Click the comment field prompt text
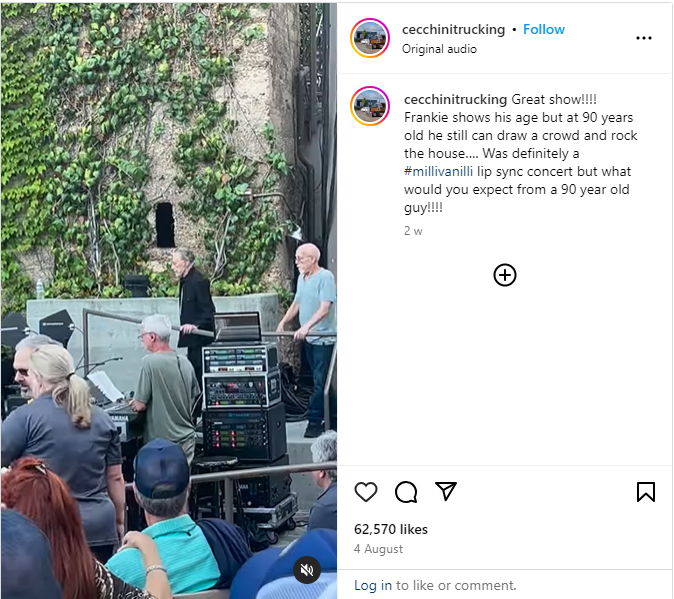 435,585
